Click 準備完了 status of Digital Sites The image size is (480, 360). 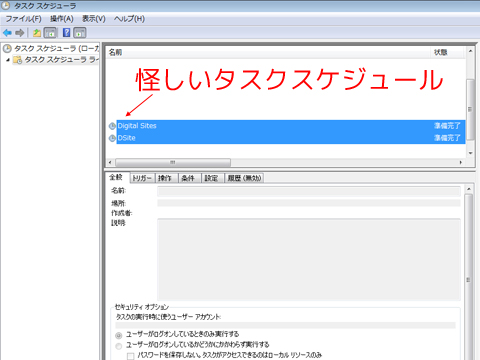click(x=447, y=126)
